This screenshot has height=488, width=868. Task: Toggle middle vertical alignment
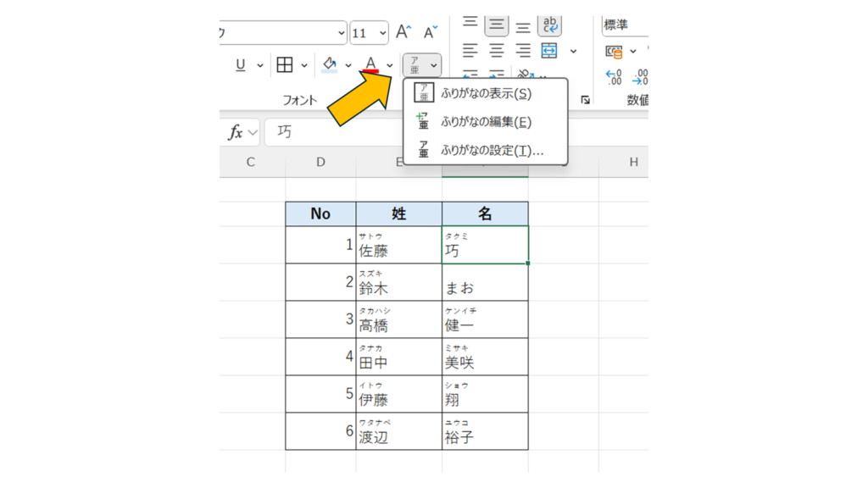coord(497,24)
